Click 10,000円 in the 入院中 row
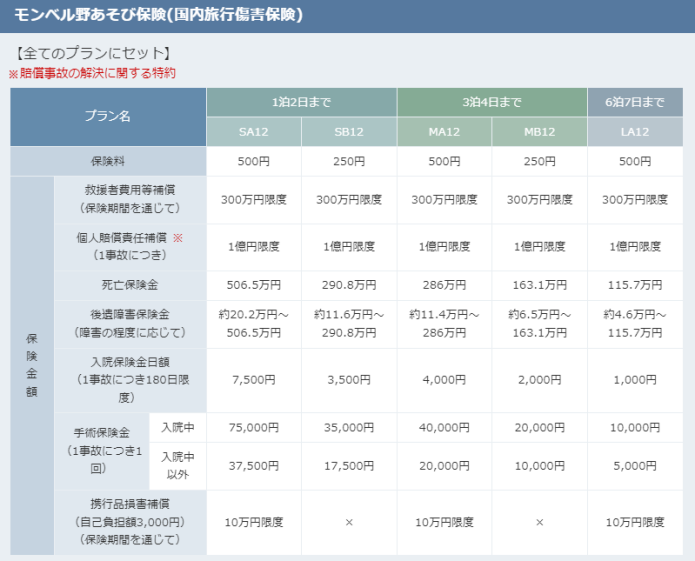 click(x=635, y=428)
